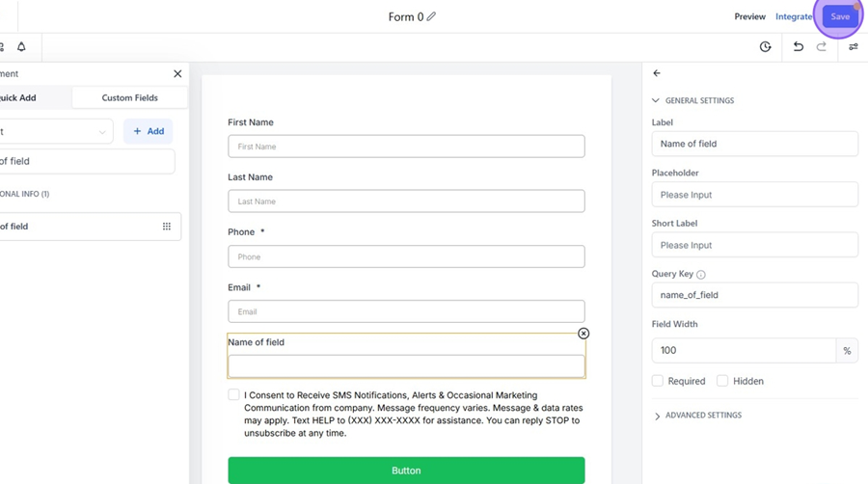Focus the Query Key input field
Screen dimensions: 868x484
point(754,295)
